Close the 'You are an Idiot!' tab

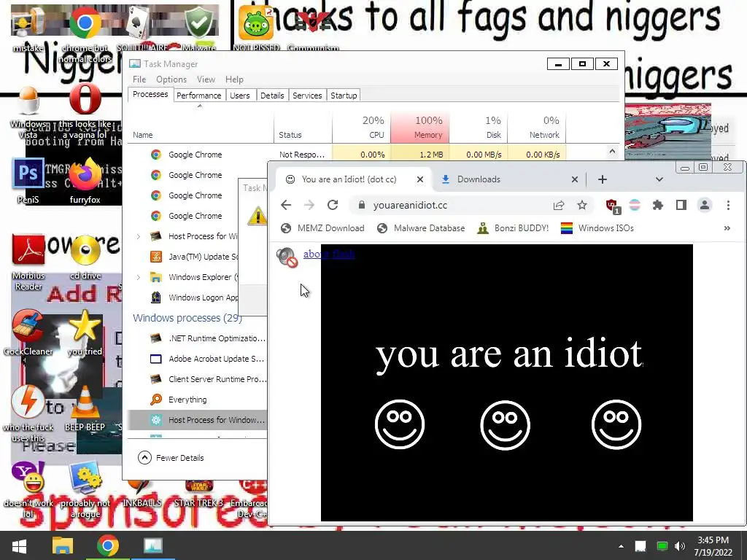[419, 179]
